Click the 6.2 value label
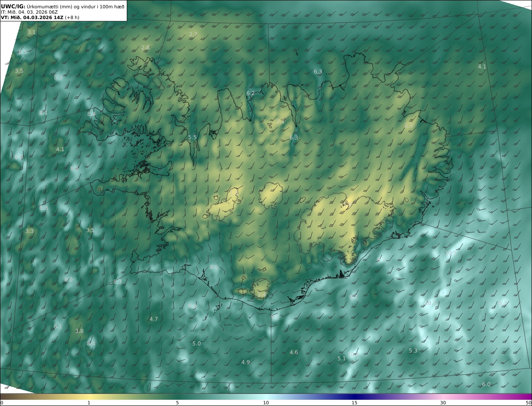This screenshot has height=406, width=532. (x=251, y=93)
